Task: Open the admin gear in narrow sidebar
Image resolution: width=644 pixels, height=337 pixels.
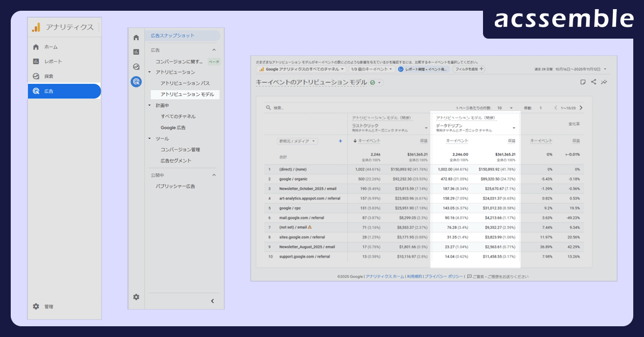Action: point(136,297)
